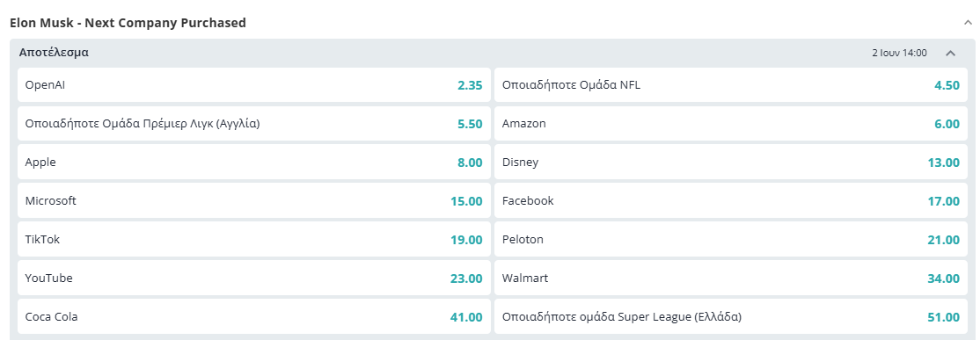
Task: Bet on Apple at 8.00
Action: point(253,163)
